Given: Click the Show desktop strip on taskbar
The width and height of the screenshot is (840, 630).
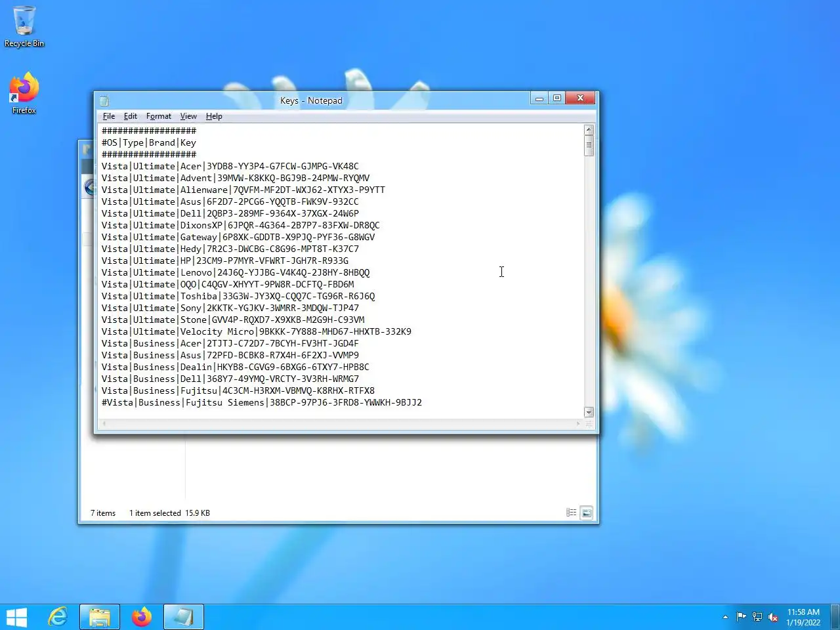Looking at the screenshot, I should tap(835, 617).
